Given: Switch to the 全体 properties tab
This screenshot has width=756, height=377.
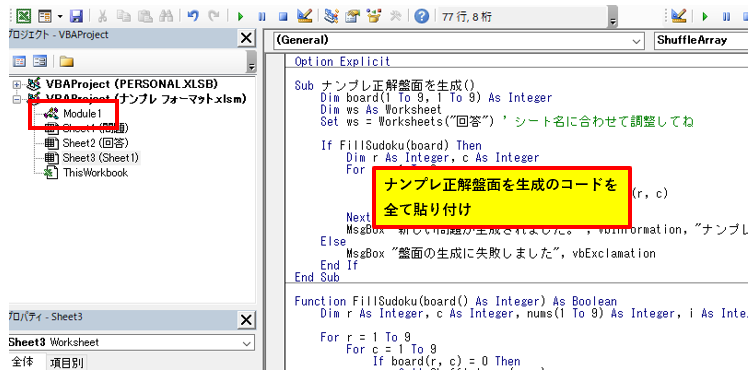Looking at the screenshot, I should (x=22, y=362).
